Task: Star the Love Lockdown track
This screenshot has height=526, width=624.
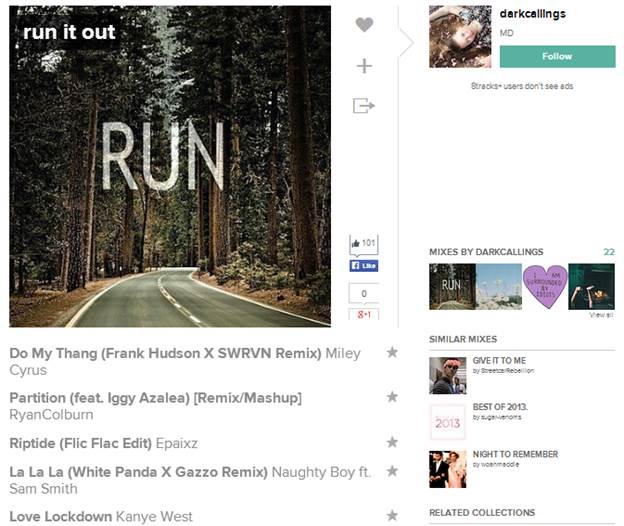Action: coord(392,516)
